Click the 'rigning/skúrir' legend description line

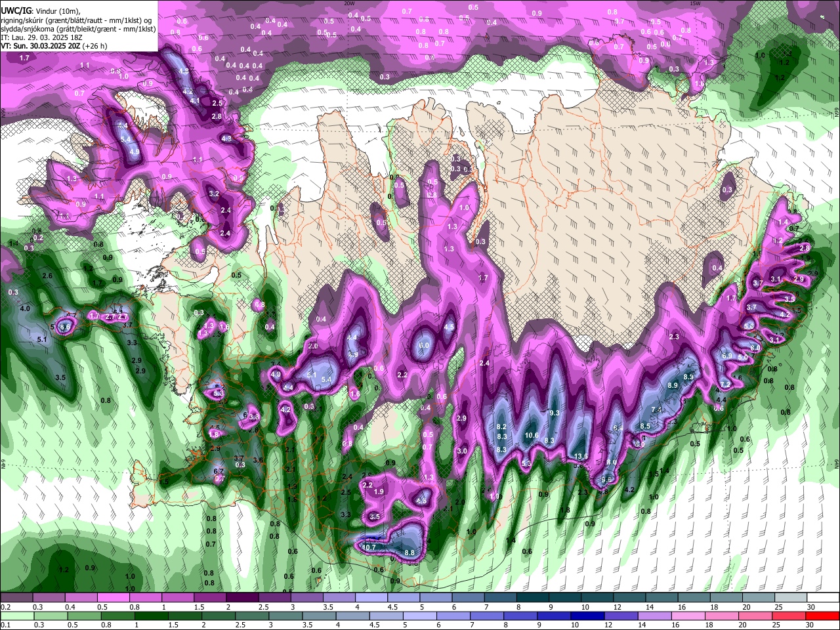(77, 20)
